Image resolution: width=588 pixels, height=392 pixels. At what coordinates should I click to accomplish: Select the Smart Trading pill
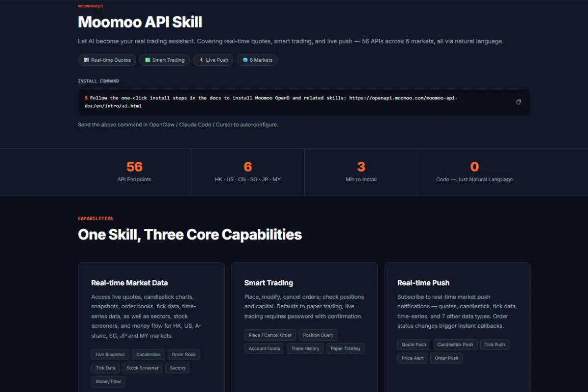pos(165,60)
